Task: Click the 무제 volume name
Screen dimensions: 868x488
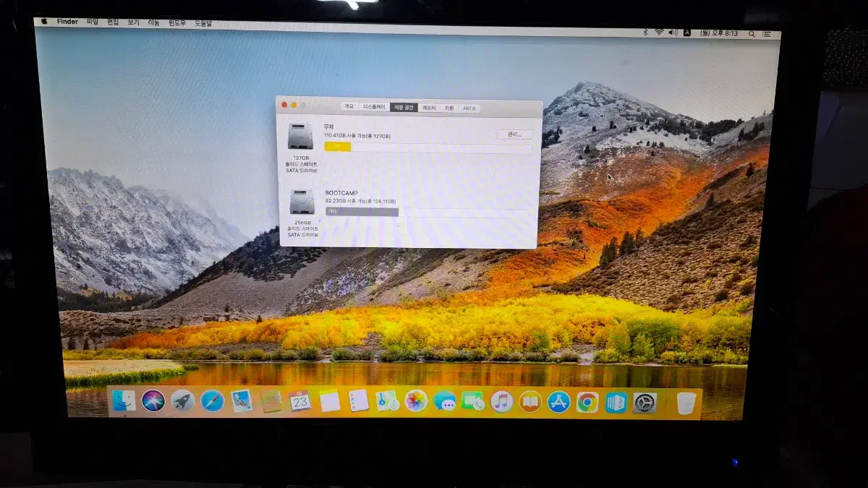Action: coord(328,127)
